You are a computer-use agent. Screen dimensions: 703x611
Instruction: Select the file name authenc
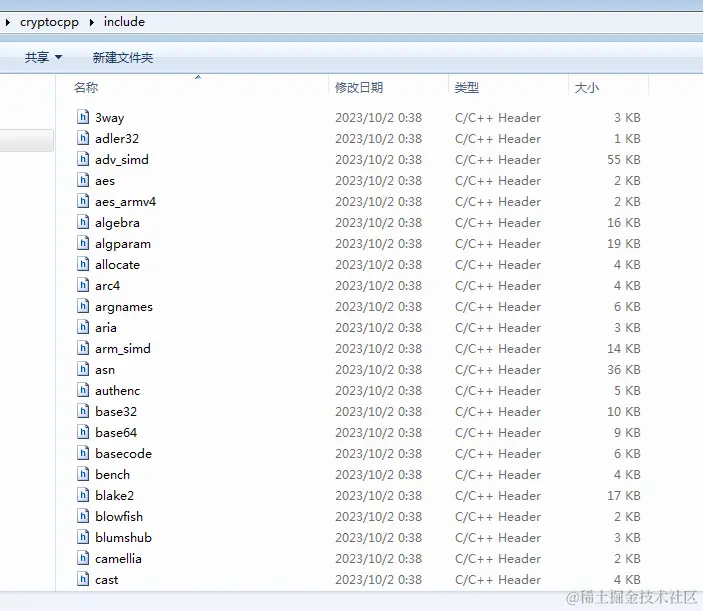coord(117,391)
